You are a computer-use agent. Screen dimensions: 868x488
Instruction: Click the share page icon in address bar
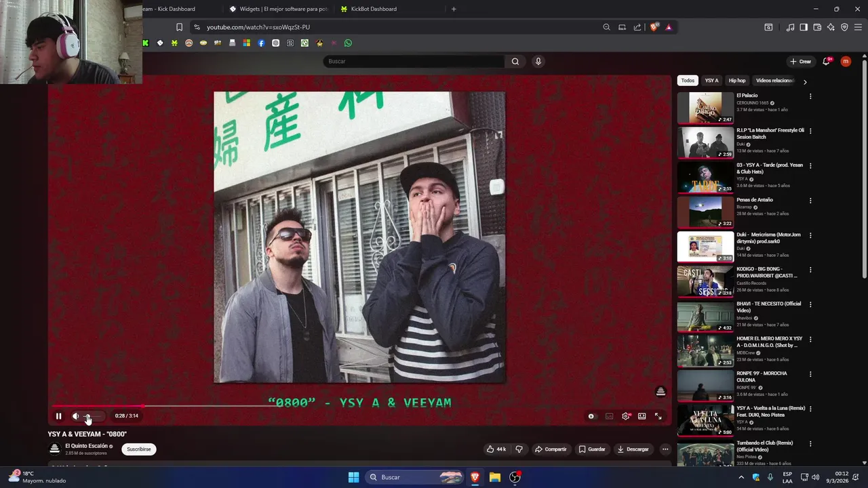point(637,27)
